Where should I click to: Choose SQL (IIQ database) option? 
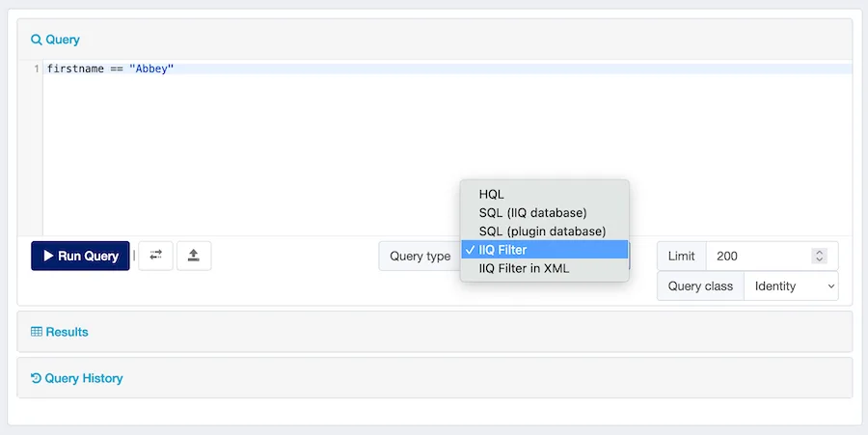point(532,212)
